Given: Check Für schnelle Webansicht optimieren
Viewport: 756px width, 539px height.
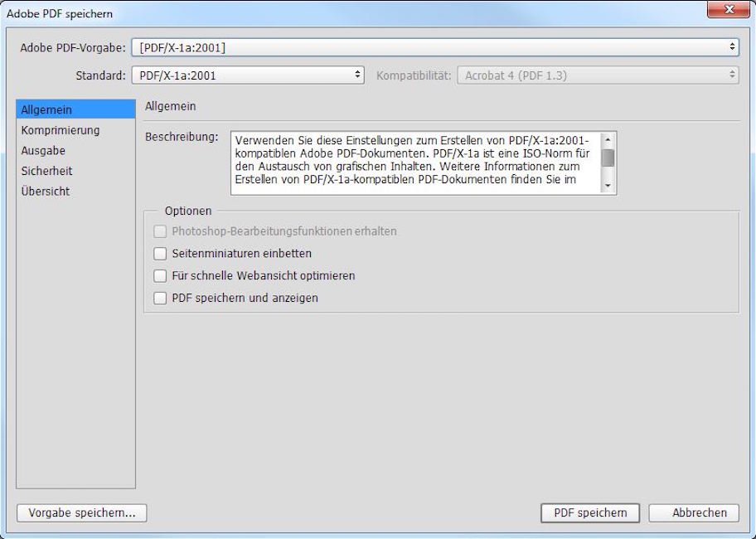Looking at the screenshot, I should 161,276.
